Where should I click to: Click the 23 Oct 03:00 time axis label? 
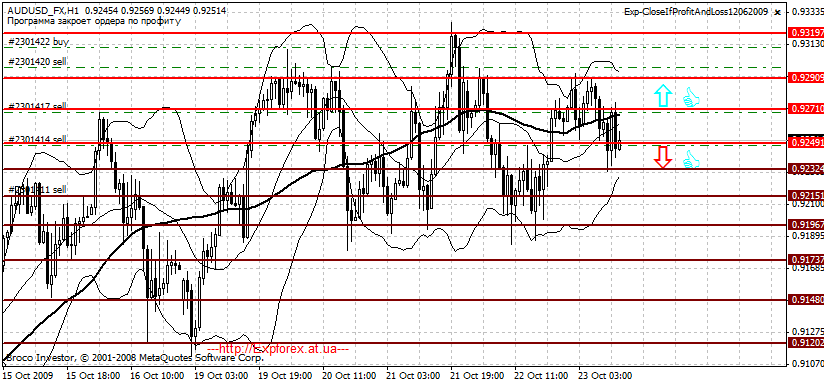tap(604, 376)
